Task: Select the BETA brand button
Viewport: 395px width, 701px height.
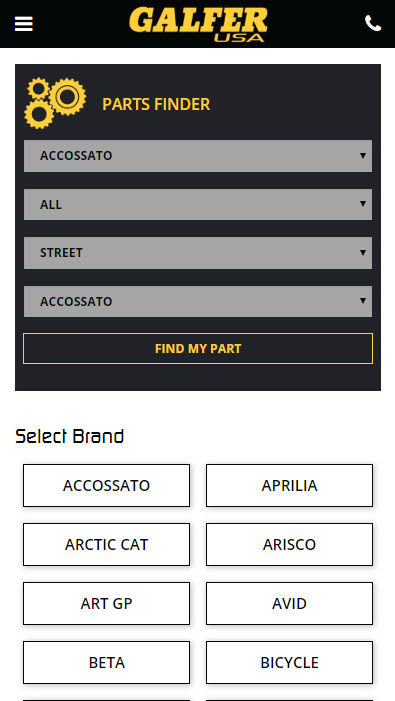Action: 106,663
